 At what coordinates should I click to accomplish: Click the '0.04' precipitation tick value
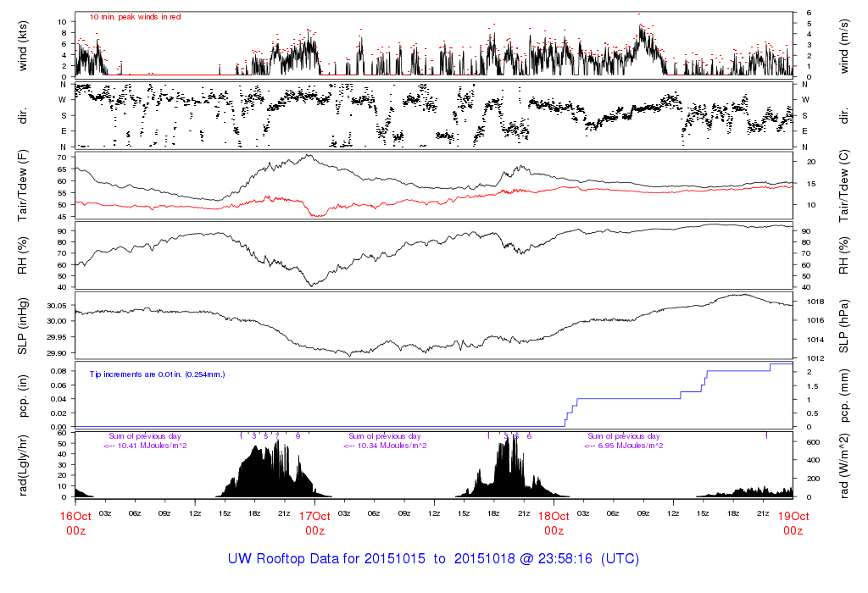click(x=58, y=399)
